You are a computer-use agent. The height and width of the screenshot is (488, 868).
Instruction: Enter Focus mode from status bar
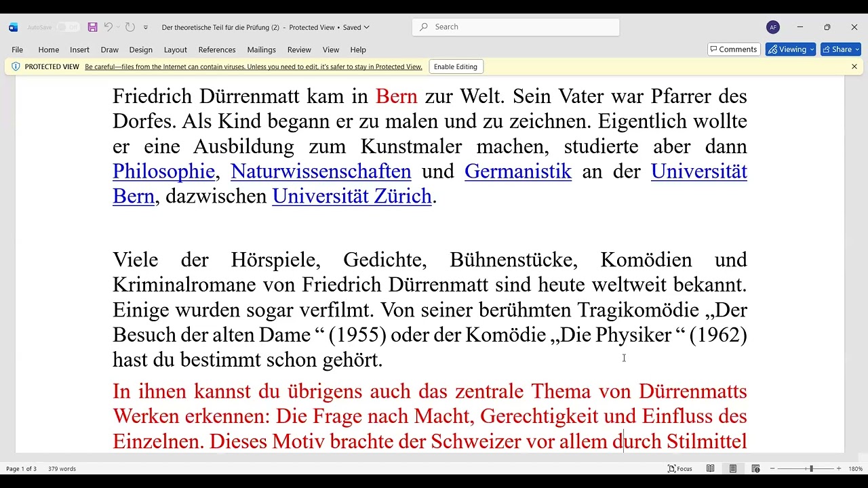[680, 468]
